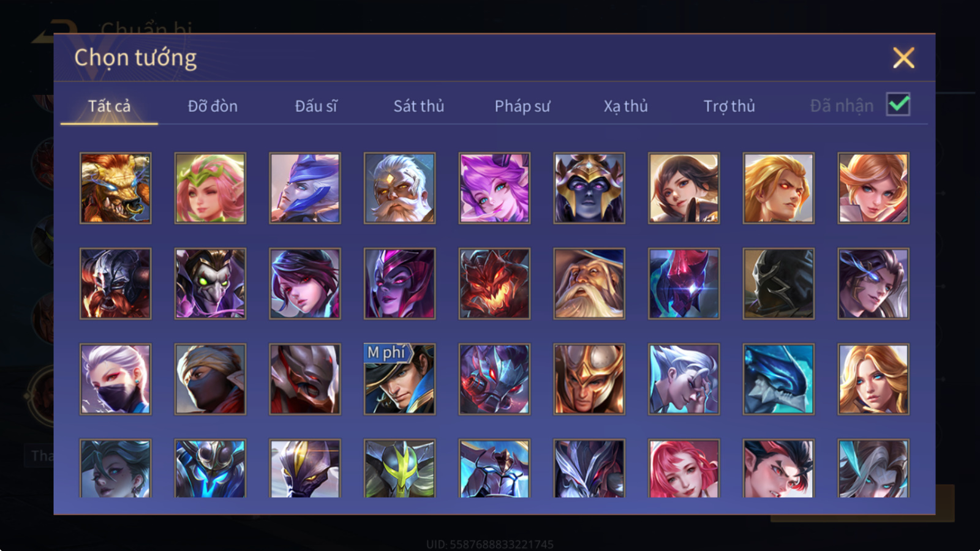Toggle the Đã nhận checkbox
The width and height of the screenshot is (980, 551).
point(899,105)
